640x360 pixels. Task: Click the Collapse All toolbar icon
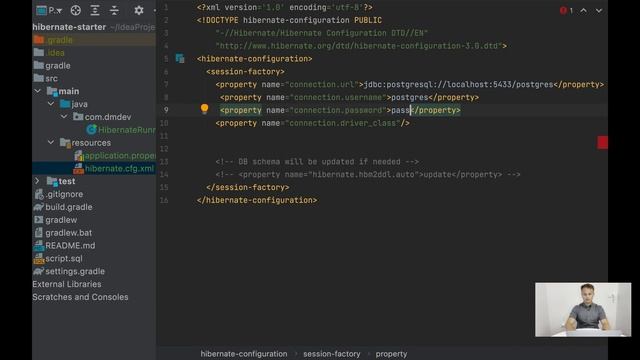[x=114, y=10]
